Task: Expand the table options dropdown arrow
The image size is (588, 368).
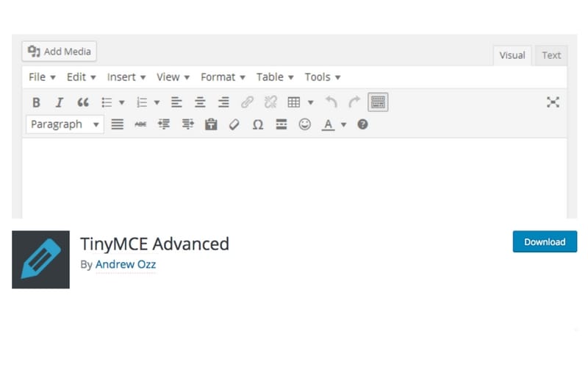Action: 310,102
